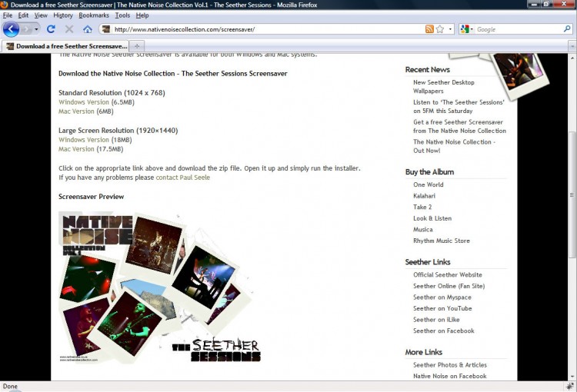Open Get a free Seether Screensaver news link

[x=459, y=127]
